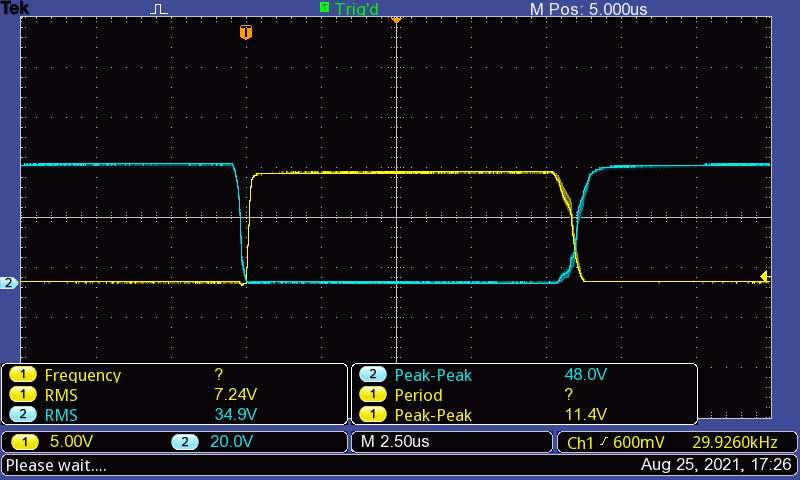Click the channel 1 badge beside Period
The width and height of the screenshot is (800, 480).
coord(372,394)
